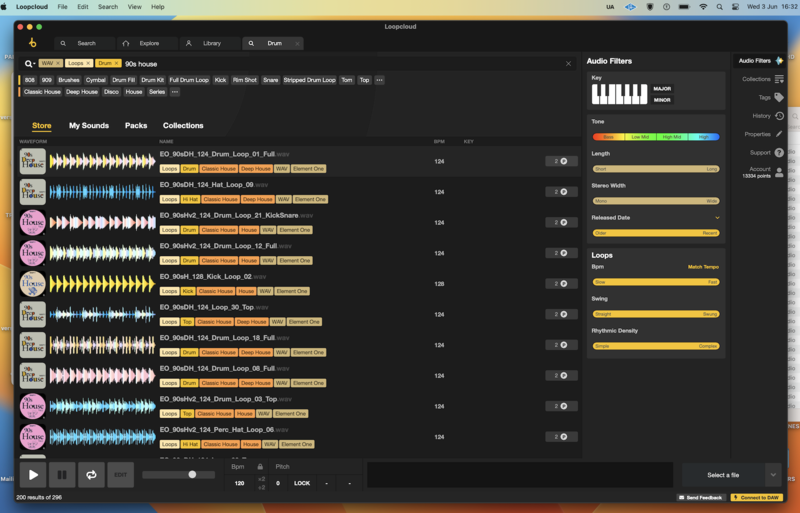The width and height of the screenshot is (800, 513).
Task: Toggle the High tone filter
Action: [x=704, y=137]
